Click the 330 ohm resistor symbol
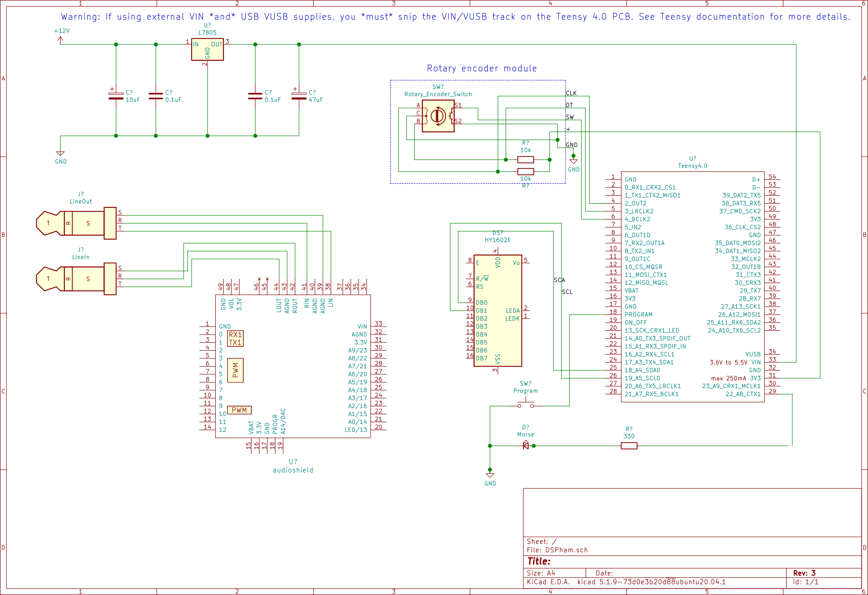Viewport: 868px width, 595px height. tap(629, 446)
